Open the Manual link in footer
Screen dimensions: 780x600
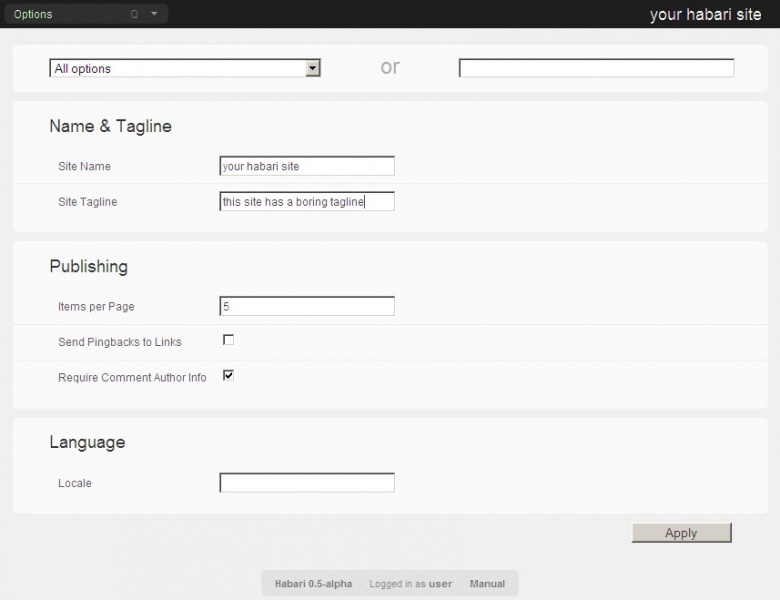[487, 584]
